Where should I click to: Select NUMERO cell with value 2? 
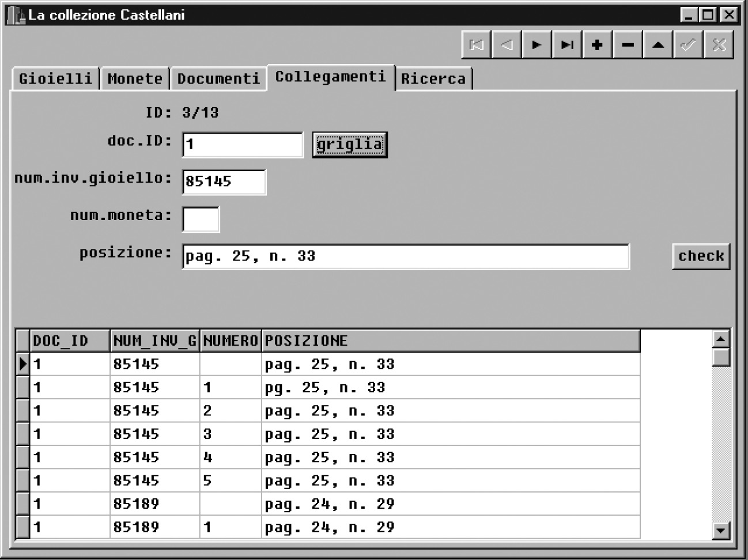231,411
